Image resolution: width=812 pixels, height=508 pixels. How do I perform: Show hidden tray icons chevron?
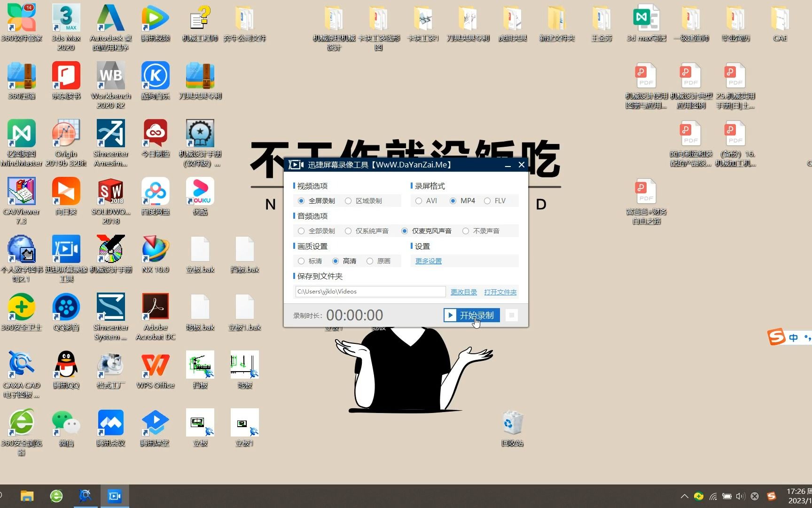[685, 496]
